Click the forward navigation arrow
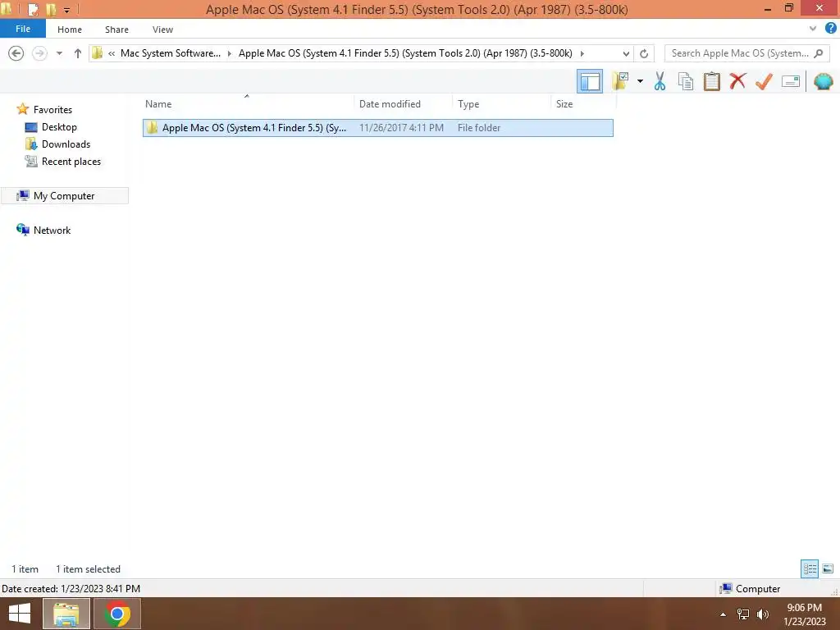 click(x=39, y=53)
